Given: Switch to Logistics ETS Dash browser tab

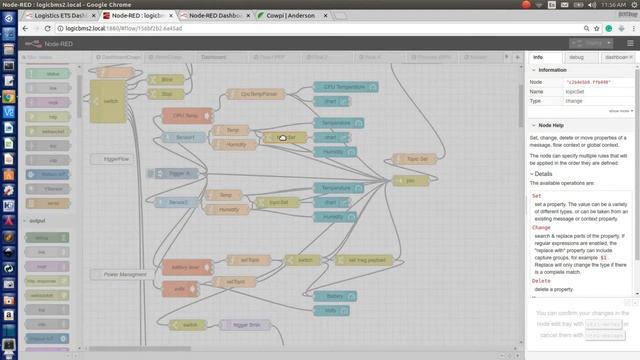Looking at the screenshot, I should click(60, 16).
